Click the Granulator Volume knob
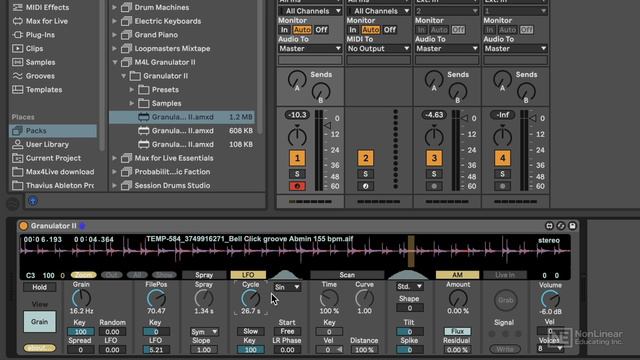The width and height of the screenshot is (640, 360). [x=550, y=299]
